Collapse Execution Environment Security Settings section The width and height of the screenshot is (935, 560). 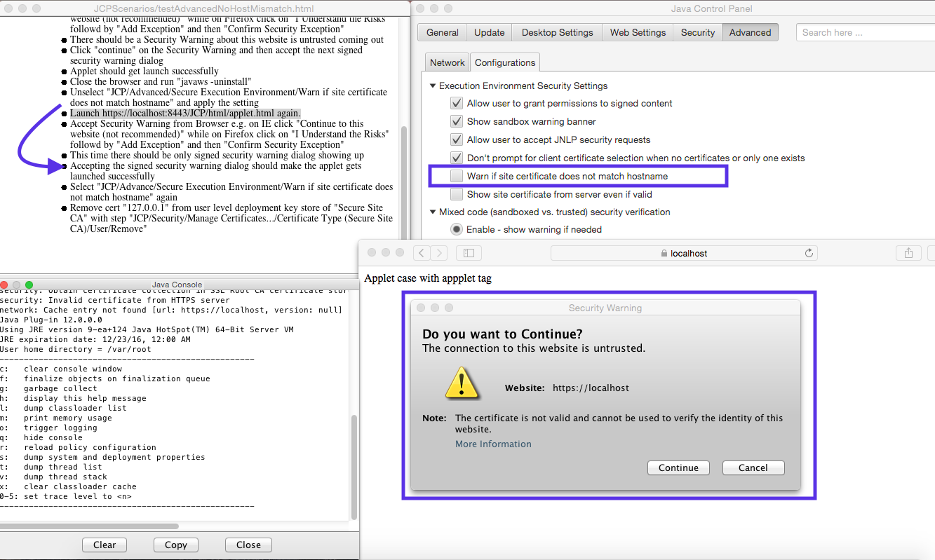click(x=432, y=86)
